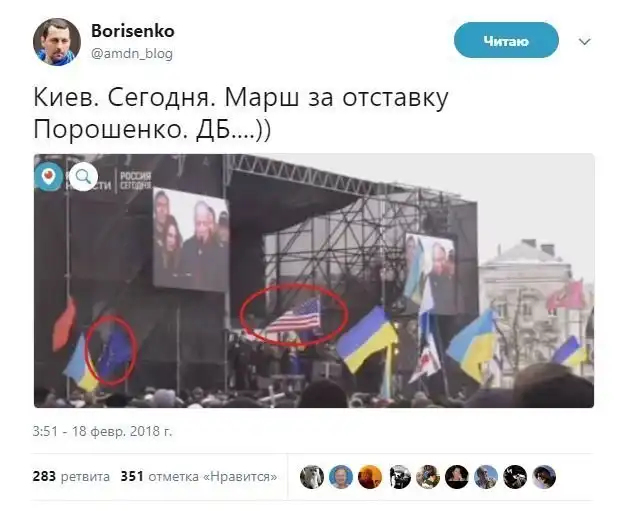The height and width of the screenshot is (511, 625).
Task: Open the sixth liker's dark avatar
Action: 457,477
